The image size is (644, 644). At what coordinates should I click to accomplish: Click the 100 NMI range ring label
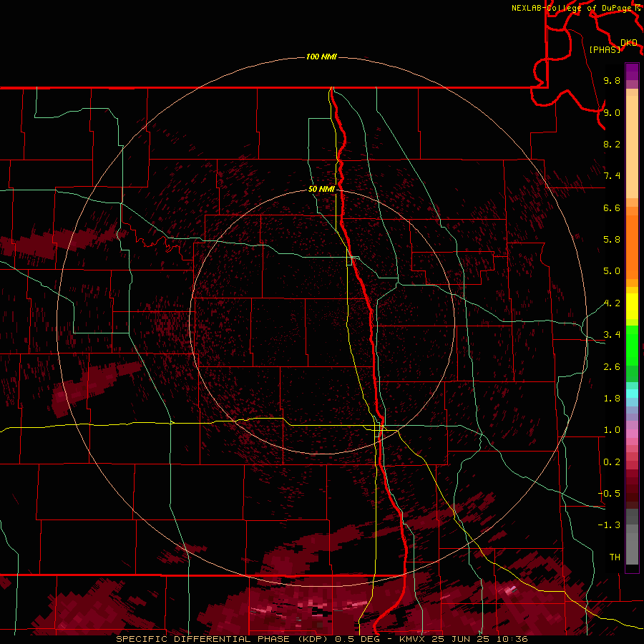(x=321, y=57)
